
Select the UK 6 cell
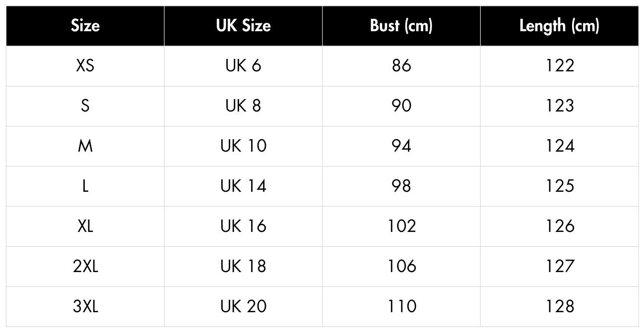pyautogui.click(x=243, y=66)
